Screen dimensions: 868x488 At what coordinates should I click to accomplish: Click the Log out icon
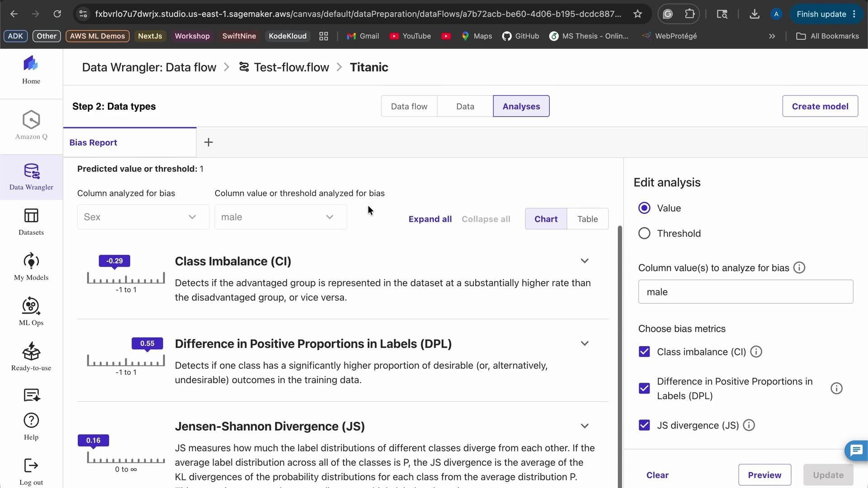(31, 465)
